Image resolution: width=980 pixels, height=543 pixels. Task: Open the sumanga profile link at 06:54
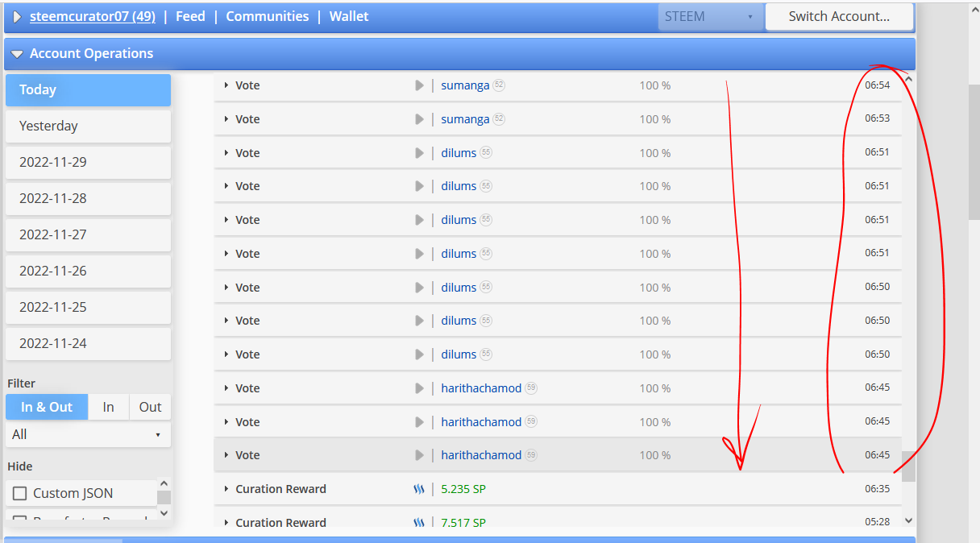pyautogui.click(x=465, y=85)
